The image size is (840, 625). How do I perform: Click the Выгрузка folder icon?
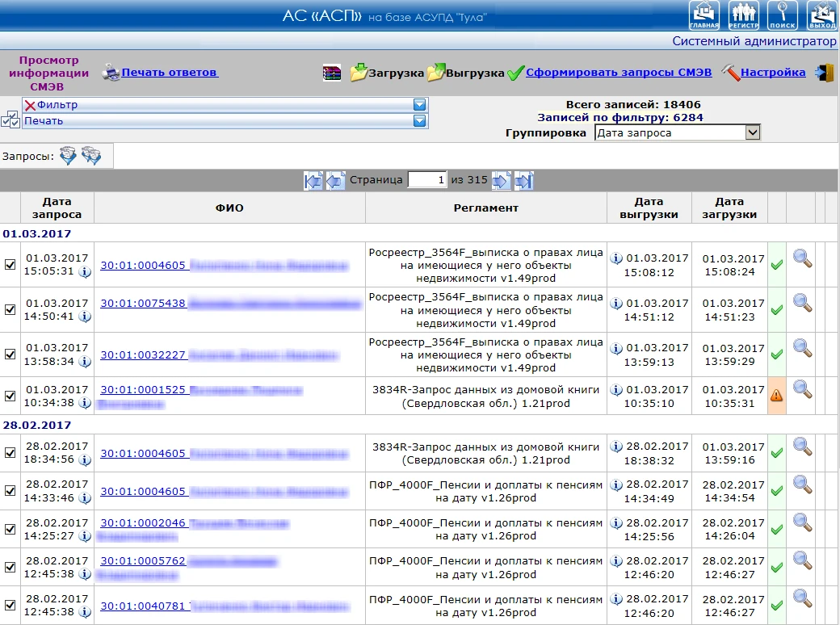(x=436, y=73)
